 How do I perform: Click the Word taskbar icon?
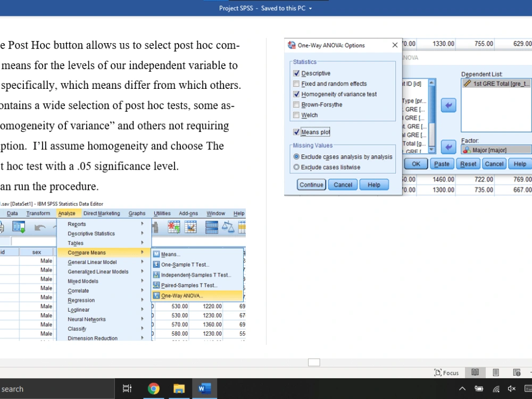tap(205, 388)
